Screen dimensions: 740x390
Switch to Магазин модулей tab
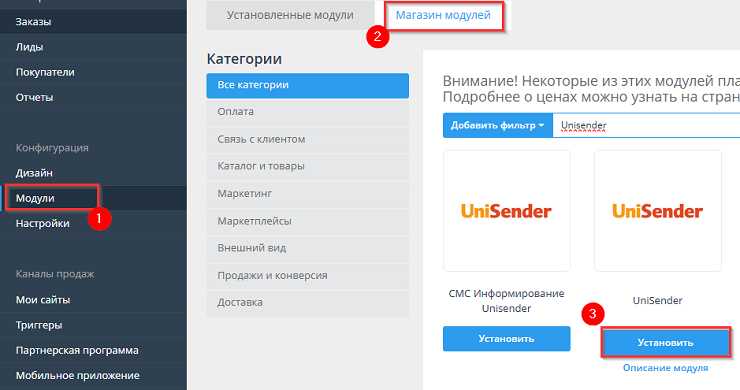click(x=443, y=15)
